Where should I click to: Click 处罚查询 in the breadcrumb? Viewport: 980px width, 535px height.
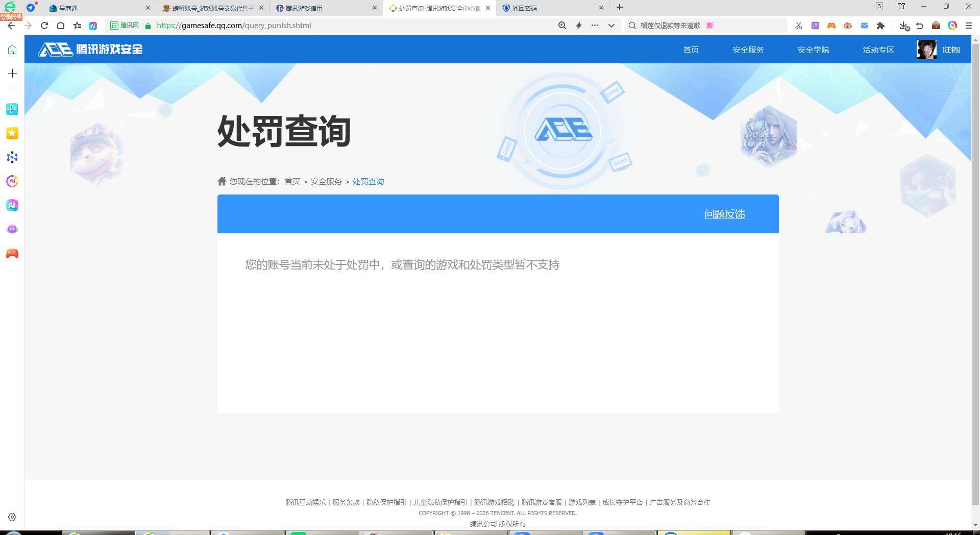(x=368, y=181)
